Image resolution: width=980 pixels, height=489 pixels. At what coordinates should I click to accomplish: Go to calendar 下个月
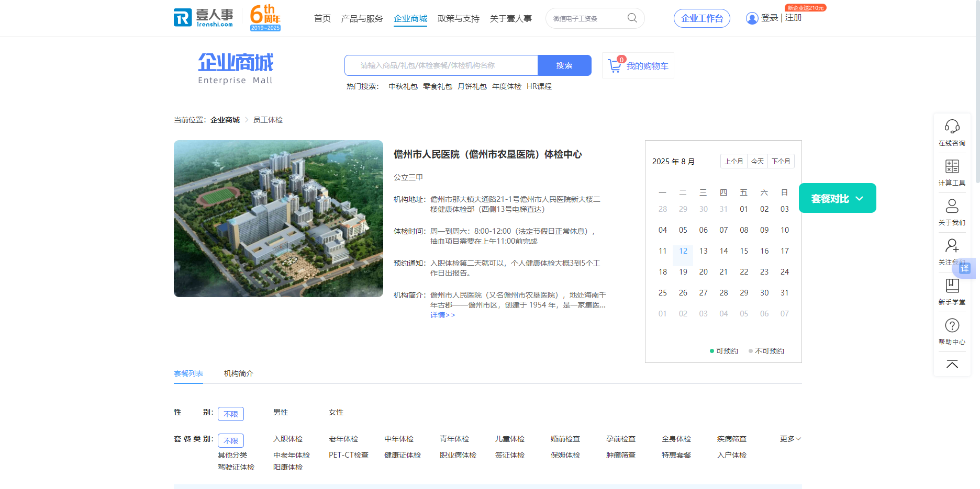tap(781, 161)
